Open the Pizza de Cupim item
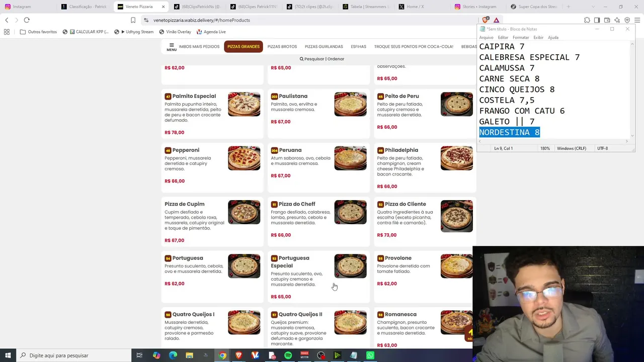Screen dimensions: 644x362 212,221
